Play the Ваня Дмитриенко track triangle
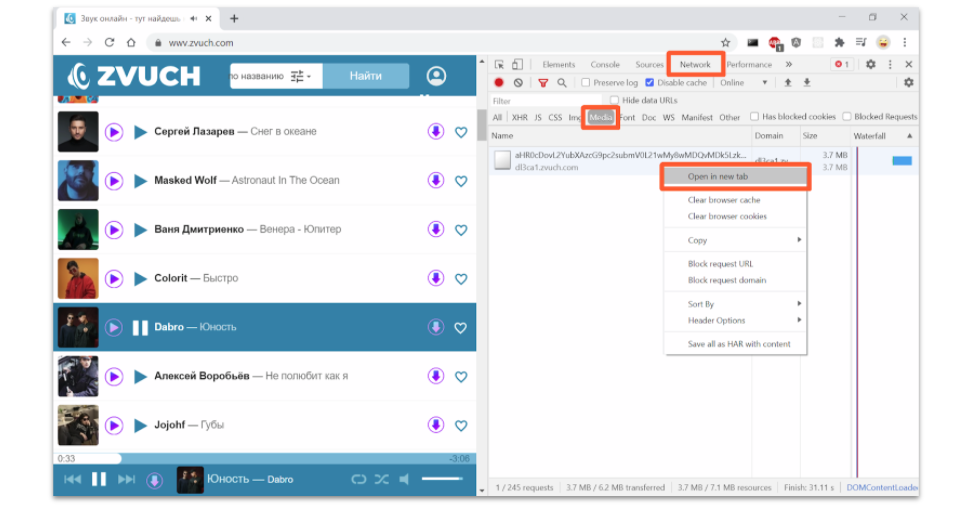Viewport: 966px width, 510px height. point(140,230)
